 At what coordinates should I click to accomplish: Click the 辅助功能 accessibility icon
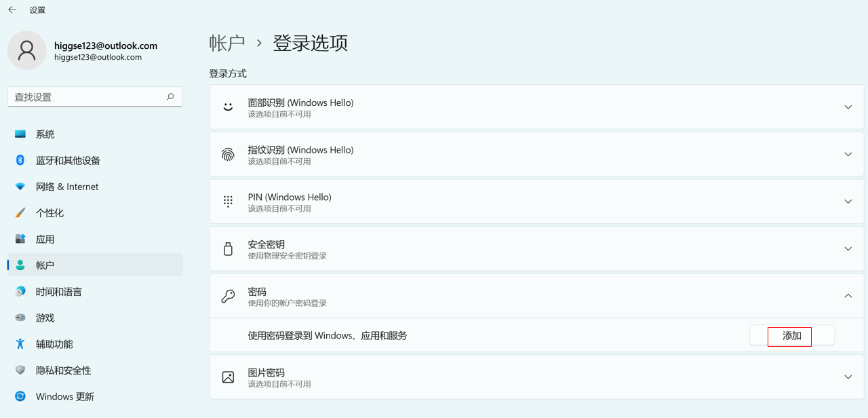pyautogui.click(x=20, y=344)
